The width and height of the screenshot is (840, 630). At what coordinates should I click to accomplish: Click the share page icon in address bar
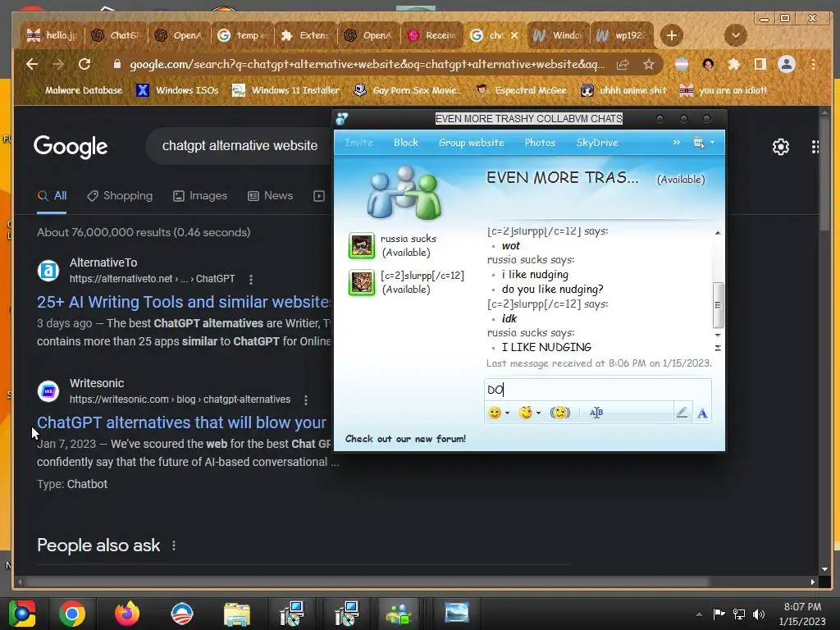pyautogui.click(x=623, y=64)
